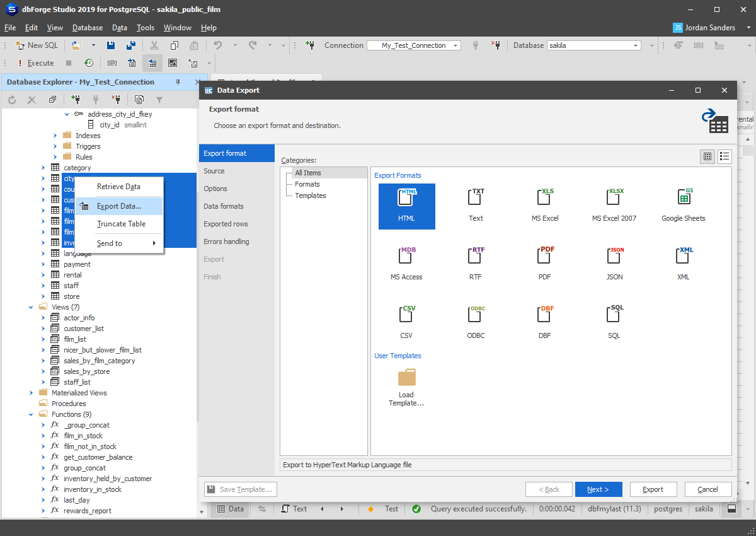The height and width of the screenshot is (536, 756).
Task: Switch to the Data view button
Action: click(230, 509)
